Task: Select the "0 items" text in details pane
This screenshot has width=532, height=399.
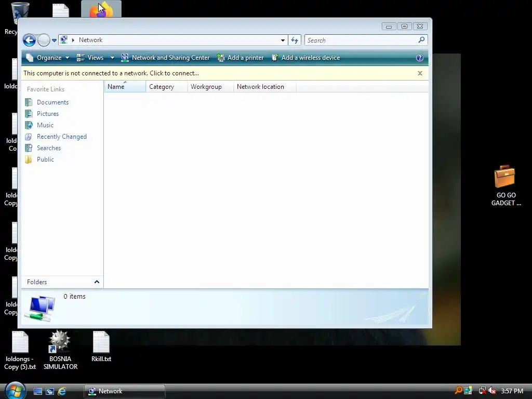Action: [x=74, y=297]
